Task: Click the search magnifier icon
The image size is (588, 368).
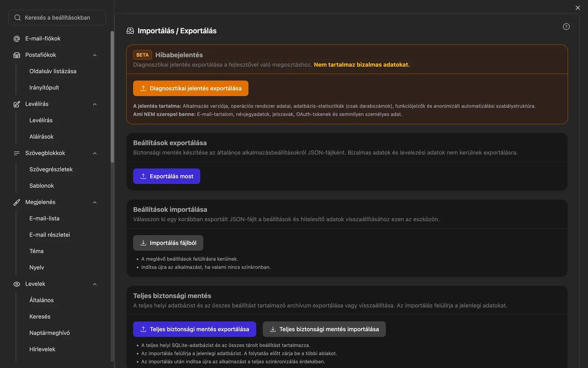Action: pyautogui.click(x=18, y=18)
